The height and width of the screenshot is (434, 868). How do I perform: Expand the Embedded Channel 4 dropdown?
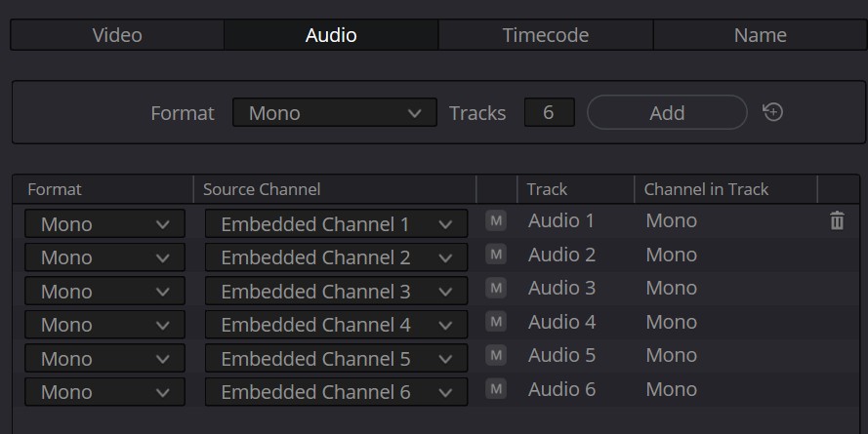[x=336, y=325]
